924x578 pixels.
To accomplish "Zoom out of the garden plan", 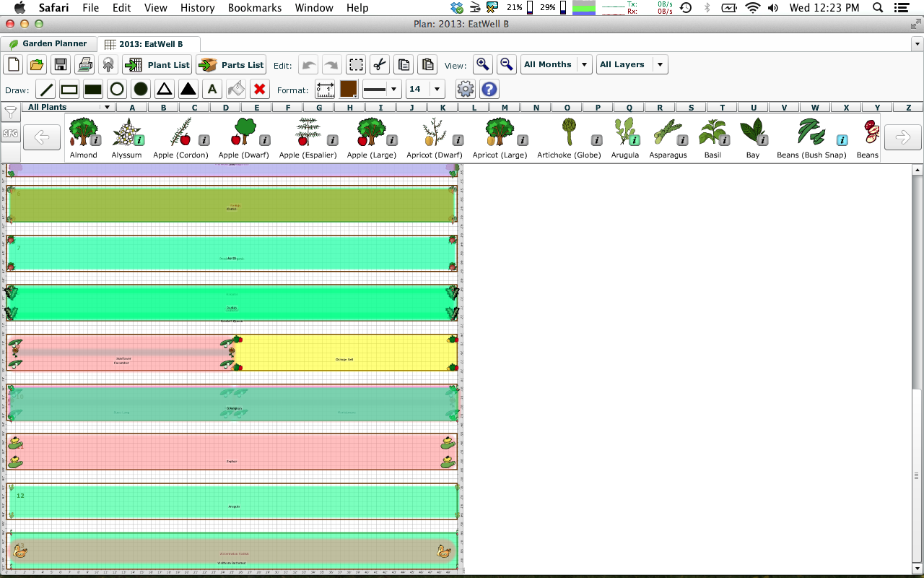I will click(x=507, y=64).
